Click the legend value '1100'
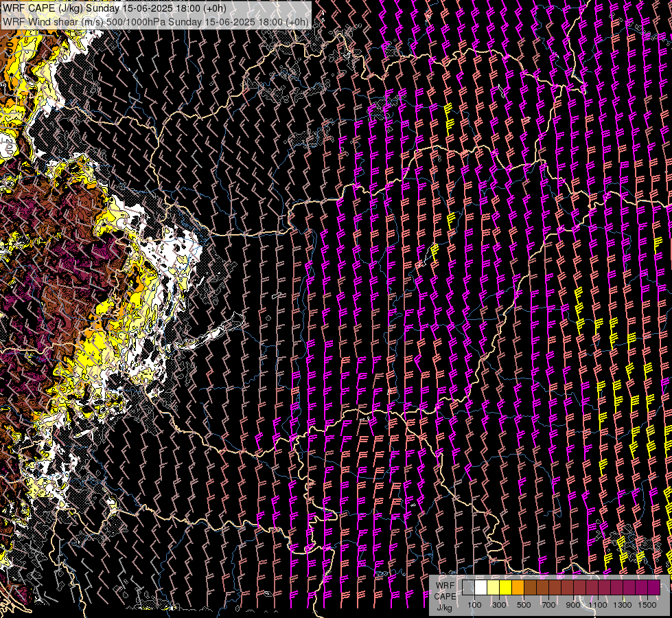 point(597,605)
